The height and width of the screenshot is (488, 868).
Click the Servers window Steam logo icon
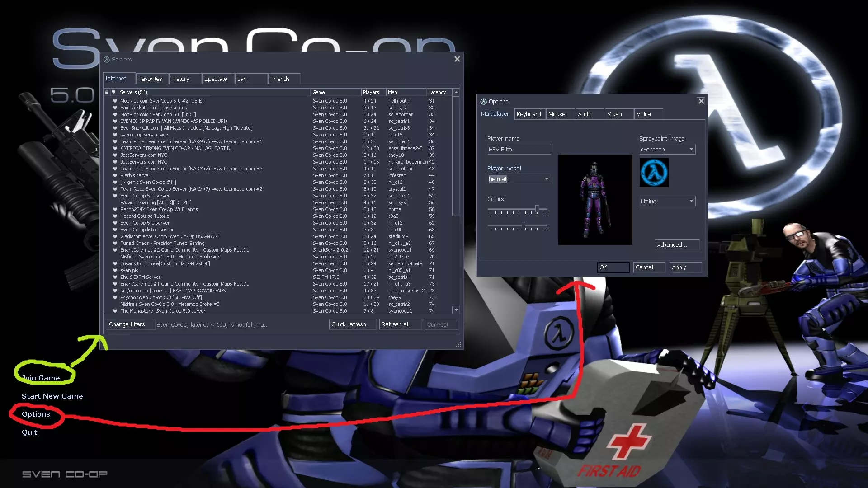[x=107, y=60]
